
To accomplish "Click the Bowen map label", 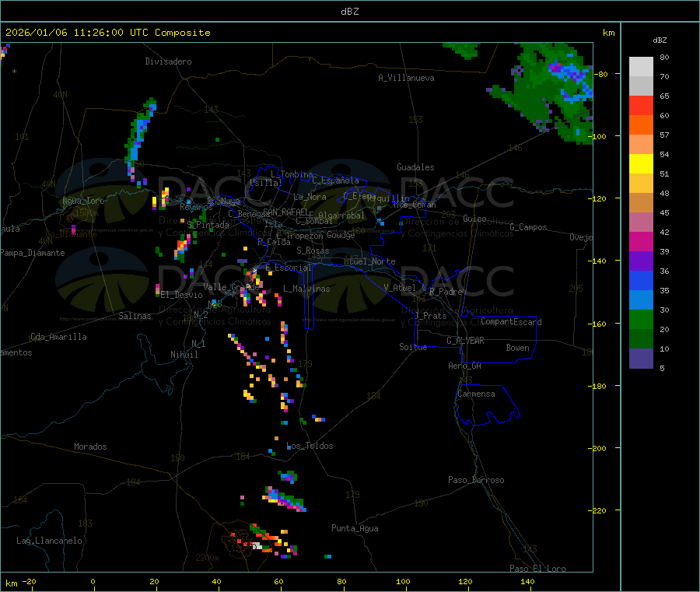I will coord(518,348).
